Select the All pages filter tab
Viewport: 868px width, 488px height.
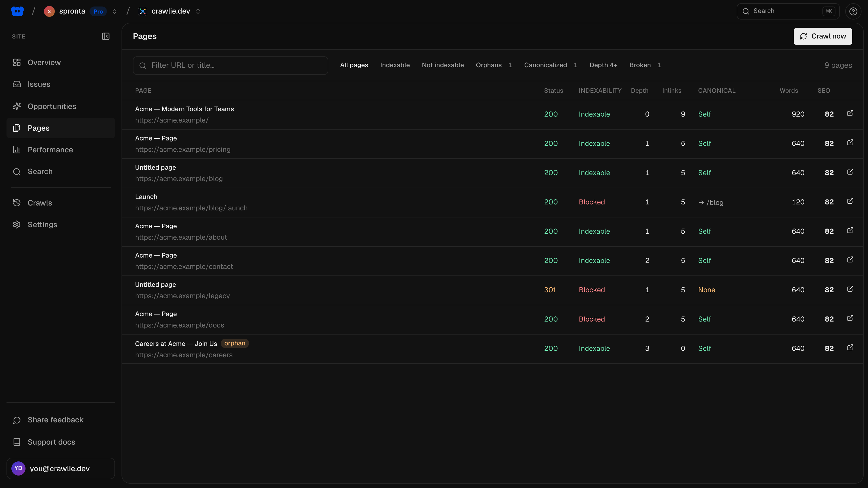click(354, 65)
